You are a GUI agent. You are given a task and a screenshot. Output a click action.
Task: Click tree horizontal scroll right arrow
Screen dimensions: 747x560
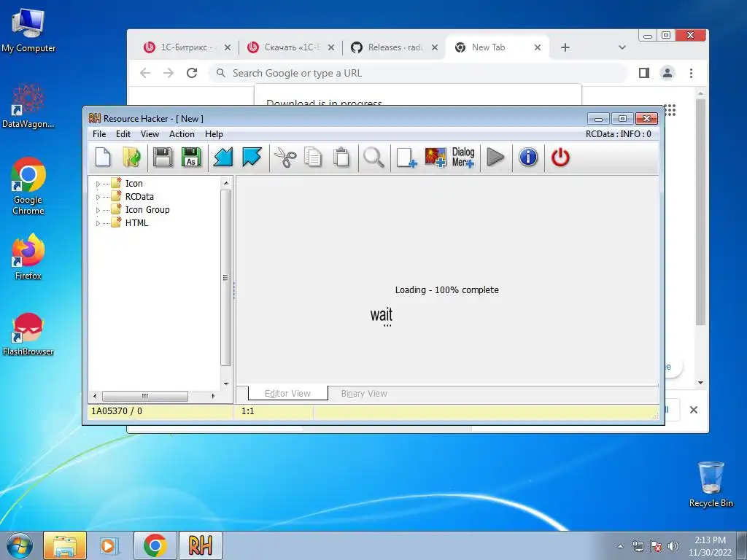click(x=213, y=396)
